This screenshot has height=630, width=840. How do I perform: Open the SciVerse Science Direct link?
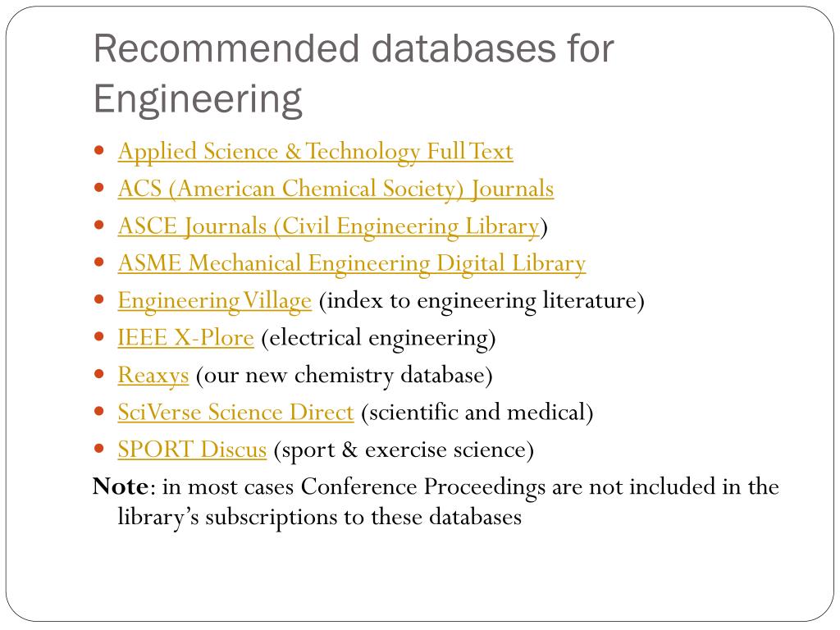coord(235,413)
